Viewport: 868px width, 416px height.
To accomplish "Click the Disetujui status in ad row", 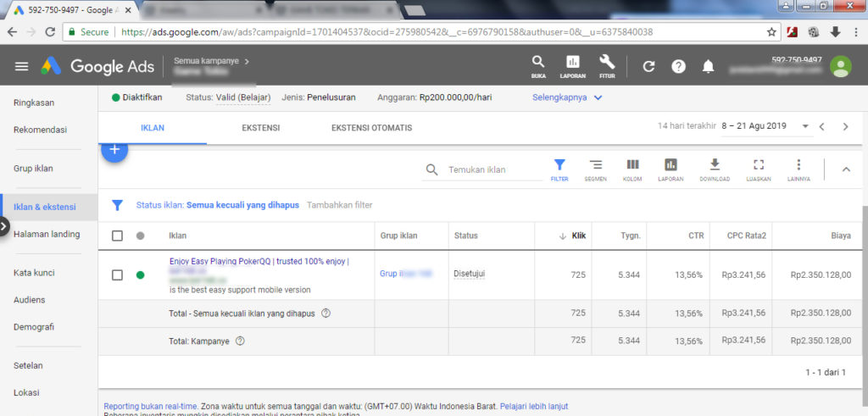I will point(469,274).
